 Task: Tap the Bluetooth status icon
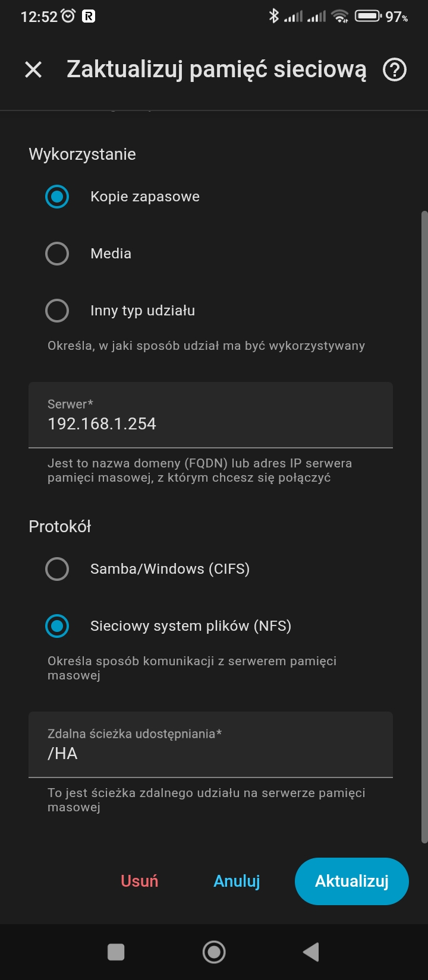click(273, 16)
